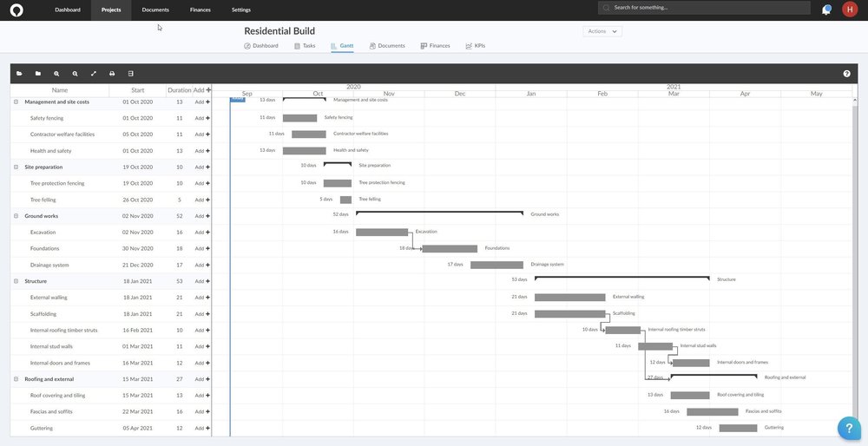Select the Foundations Gantt bar
This screenshot has width=868, height=446.
pyautogui.click(x=450, y=249)
